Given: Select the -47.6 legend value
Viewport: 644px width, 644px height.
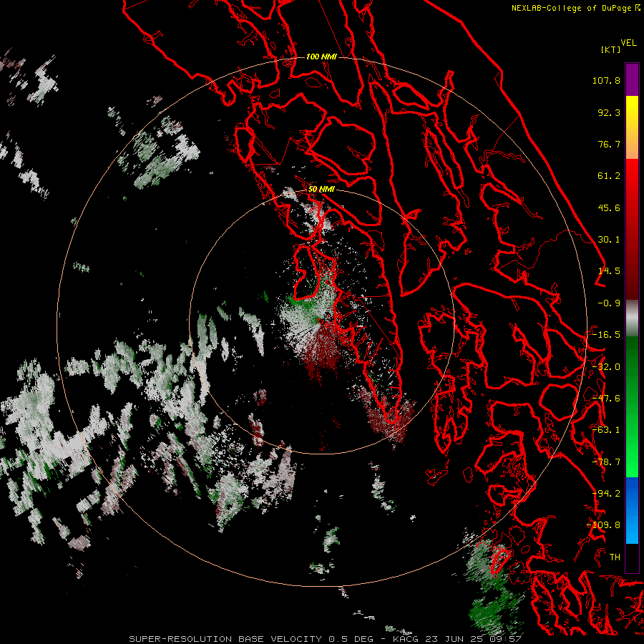Looking at the screenshot, I should (606, 399).
